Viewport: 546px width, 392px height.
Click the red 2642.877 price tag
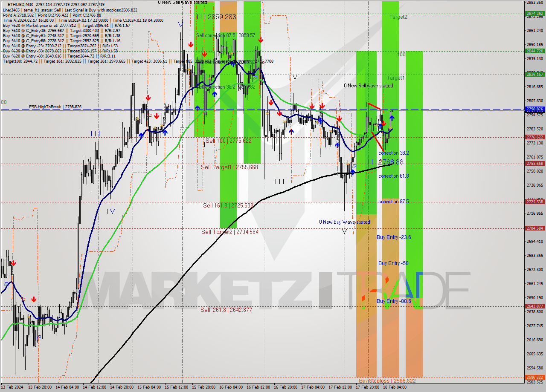pos(535,306)
